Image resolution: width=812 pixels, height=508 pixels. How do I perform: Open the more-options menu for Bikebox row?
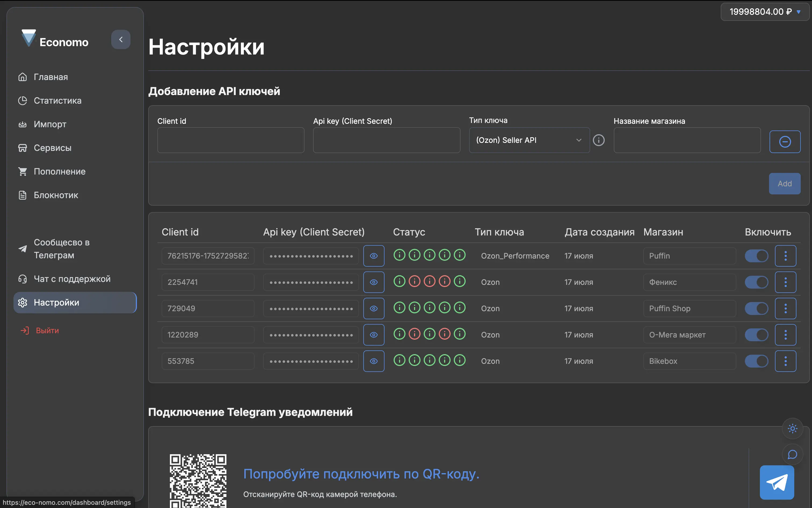[785, 361]
